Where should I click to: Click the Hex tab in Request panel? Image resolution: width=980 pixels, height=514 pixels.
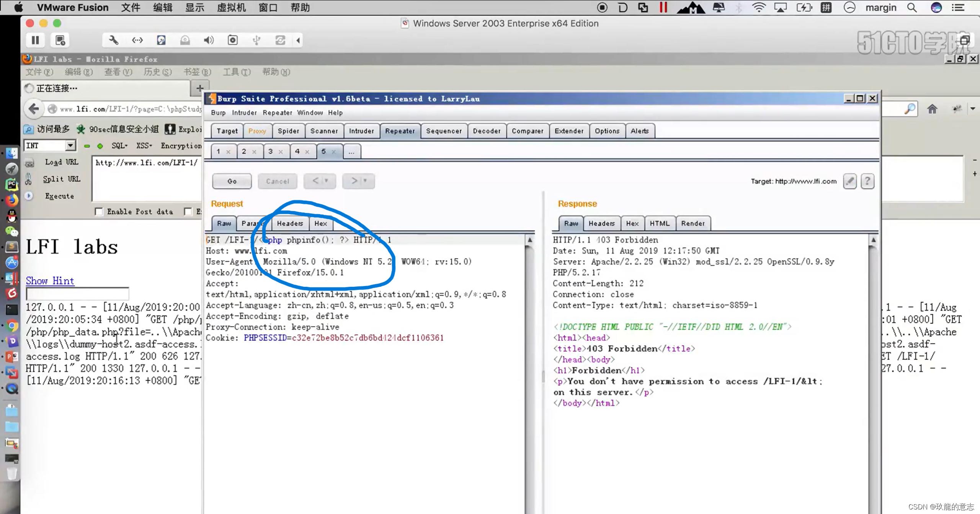click(x=320, y=223)
